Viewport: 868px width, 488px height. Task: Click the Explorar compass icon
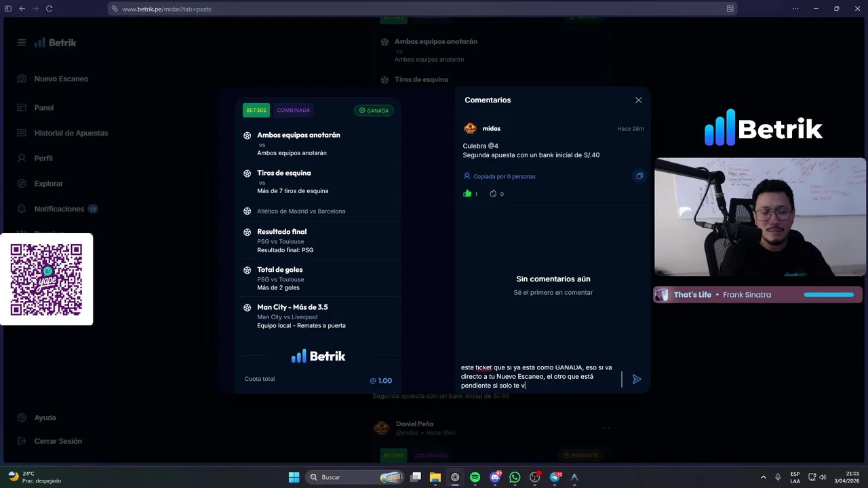[x=22, y=184]
